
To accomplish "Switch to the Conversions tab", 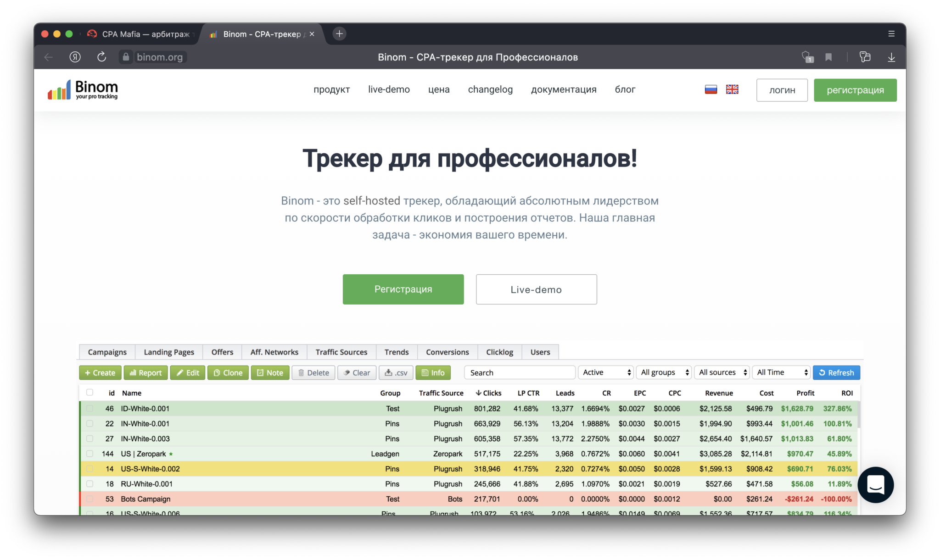I will (448, 352).
